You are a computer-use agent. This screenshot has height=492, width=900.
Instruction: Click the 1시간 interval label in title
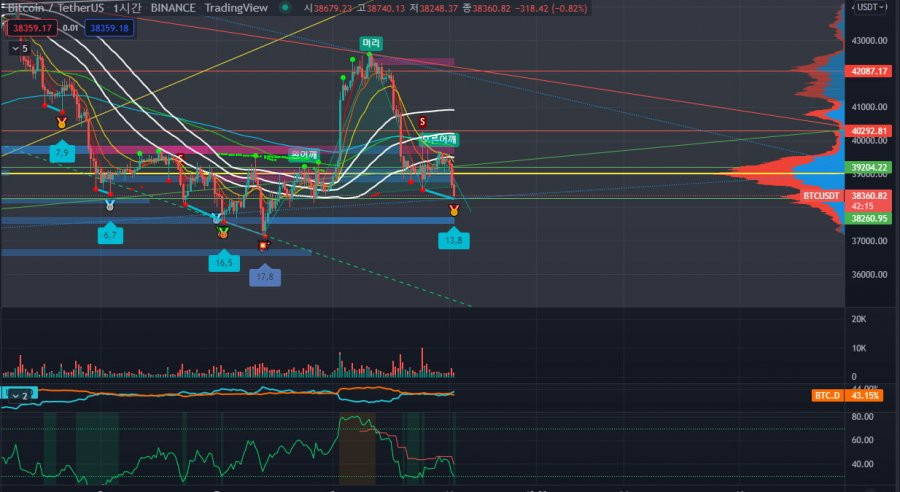point(127,8)
